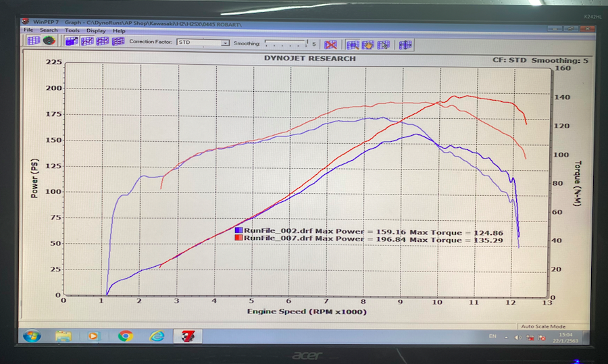Open the Search menu
Screen dimensions: 608x364
point(49,30)
